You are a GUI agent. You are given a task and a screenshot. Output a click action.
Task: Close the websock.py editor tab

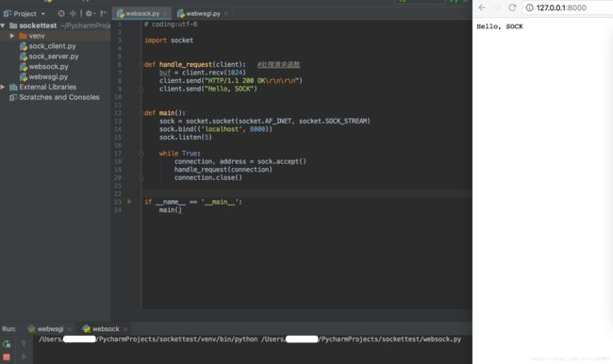click(165, 14)
